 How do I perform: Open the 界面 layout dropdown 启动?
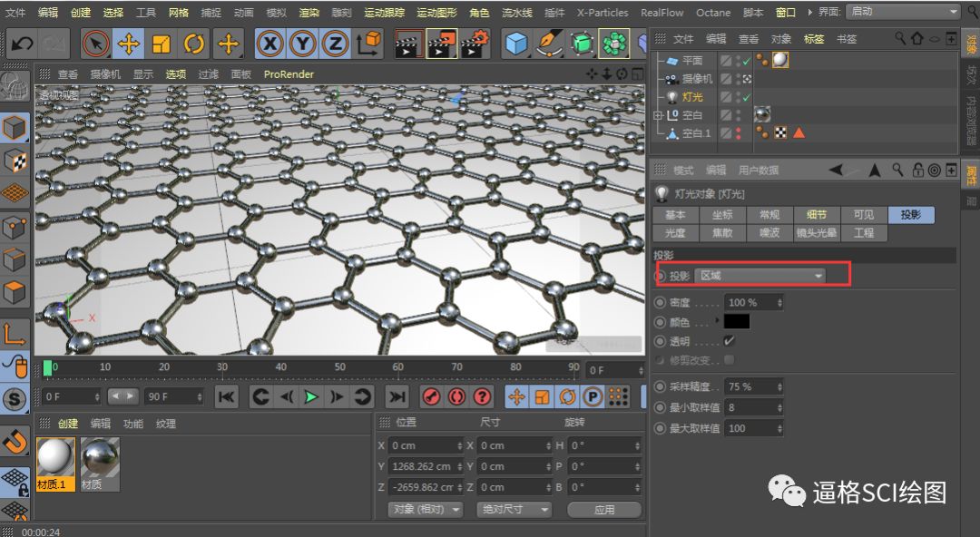[903, 11]
